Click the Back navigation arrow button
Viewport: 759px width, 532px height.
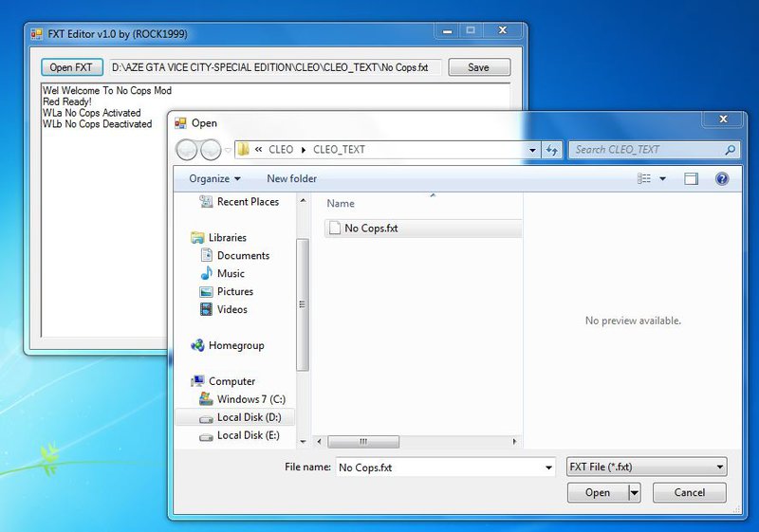[x=187, y=150]
